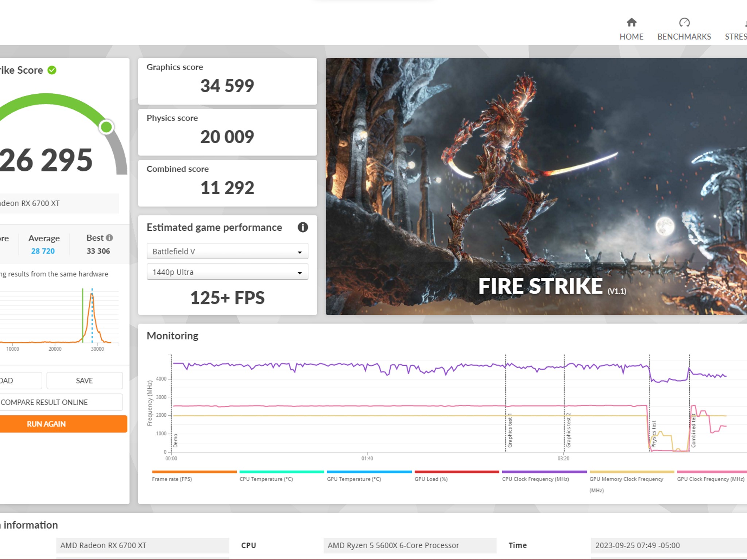Viewport: 747px width, 560px height.
Task: Toggle the GPU Clock Frequency legend
Action: pos(712,476)
